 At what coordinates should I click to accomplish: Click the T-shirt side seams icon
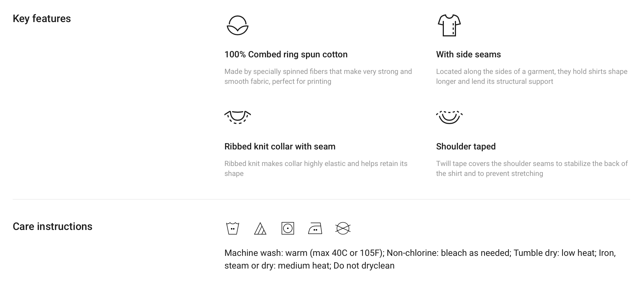pyautogui.click(x=449, y=25)
